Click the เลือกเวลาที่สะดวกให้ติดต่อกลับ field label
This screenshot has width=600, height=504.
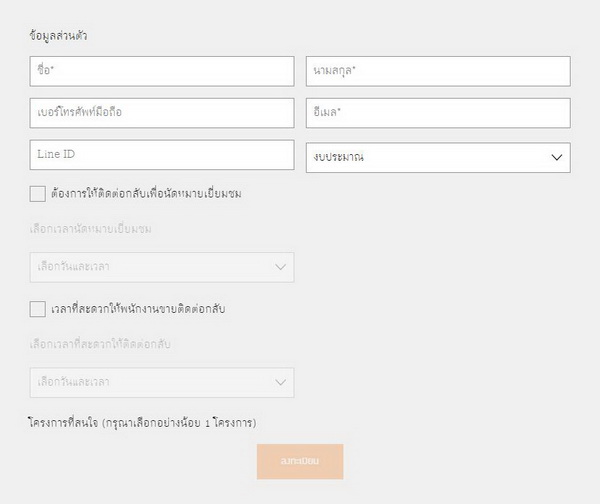[x=104, y=345]
